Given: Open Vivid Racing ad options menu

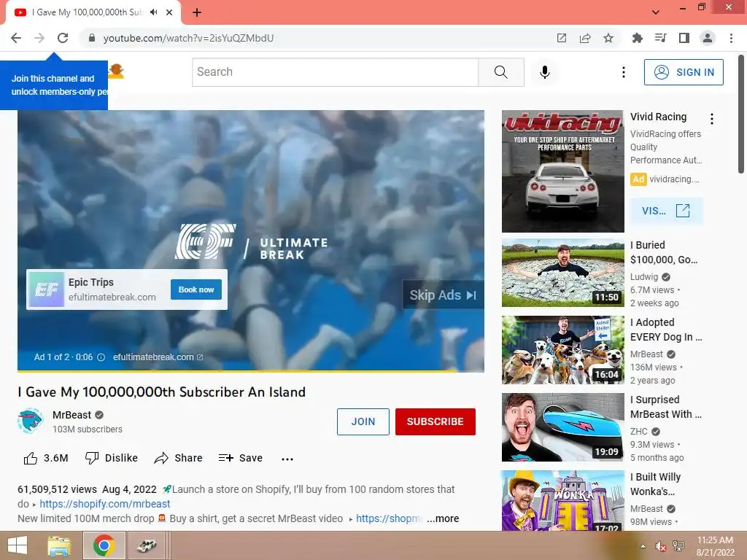Looking at the screenshot, I should coord(712,119).
